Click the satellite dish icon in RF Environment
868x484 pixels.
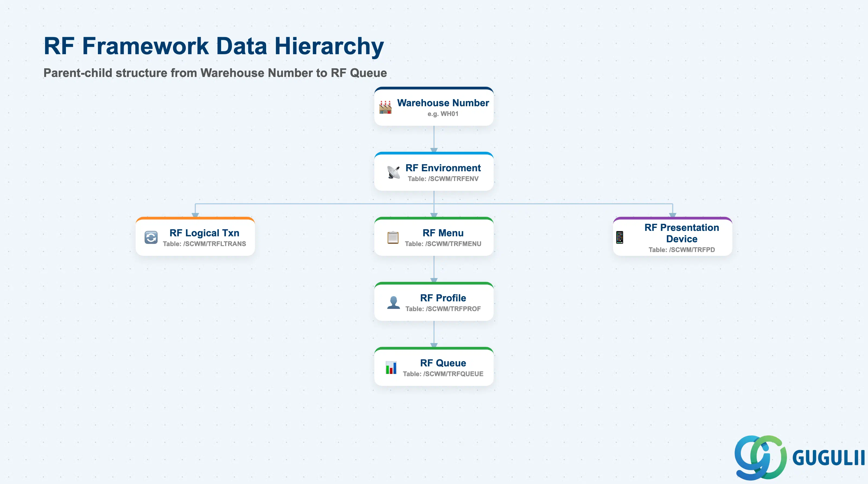[393, 172]
